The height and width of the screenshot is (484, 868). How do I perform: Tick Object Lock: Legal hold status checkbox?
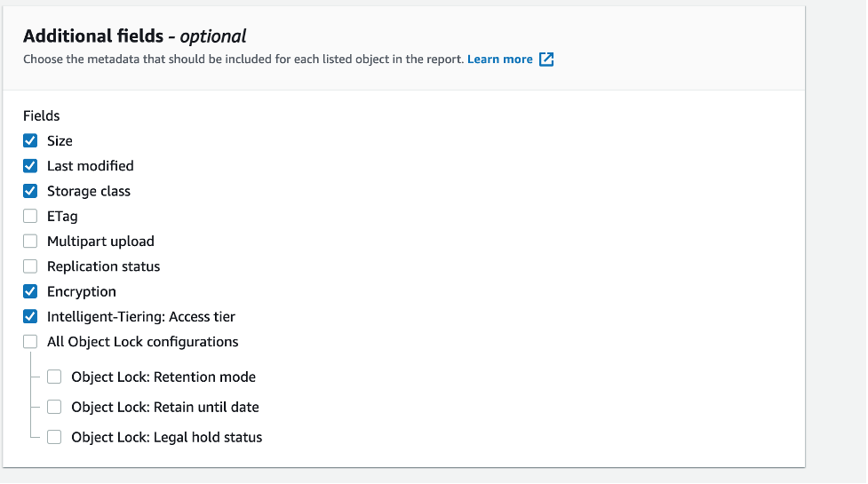tap(54, 437)
